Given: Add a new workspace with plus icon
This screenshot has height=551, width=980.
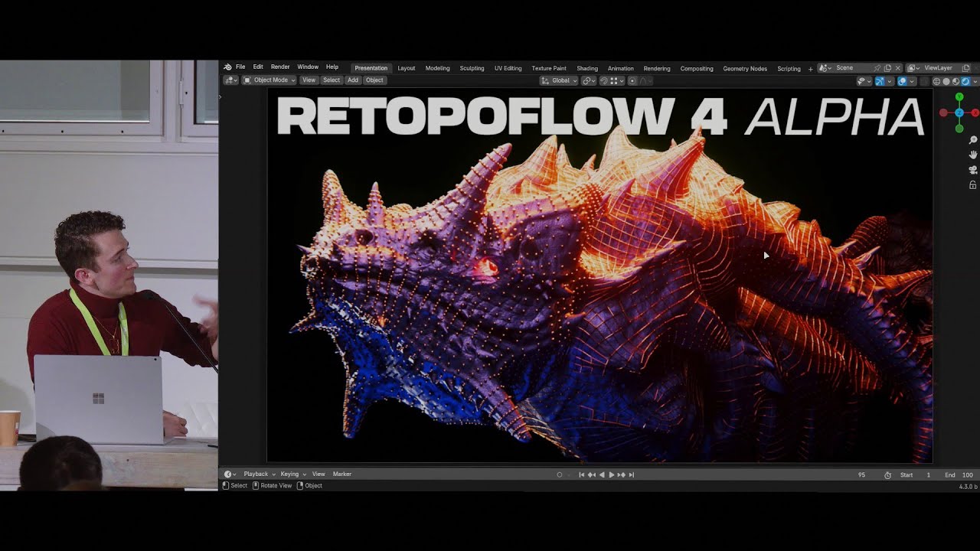Looking at the screenshot, I should tap(811, 69).
